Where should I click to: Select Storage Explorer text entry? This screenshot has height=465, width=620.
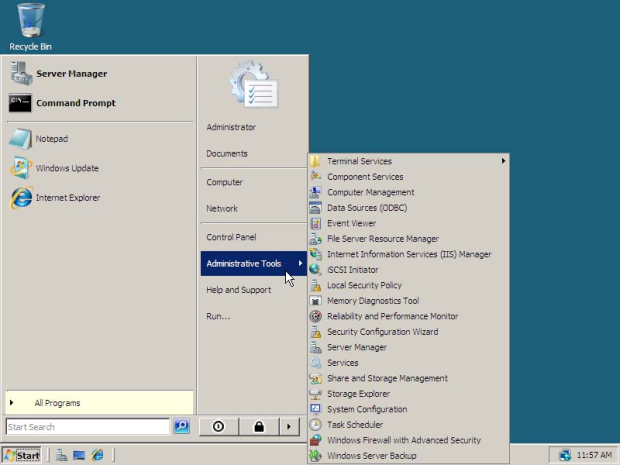pyautogui.click(x=358, y=393)
